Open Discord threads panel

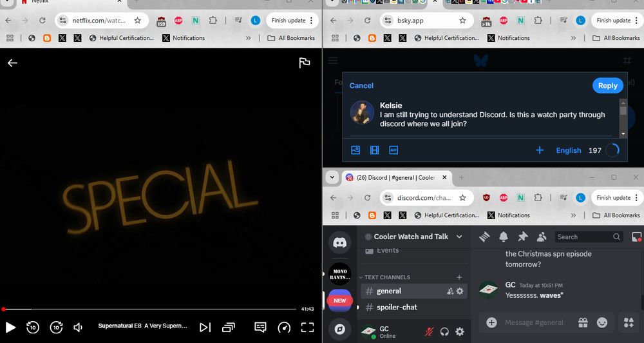[485, 237]
